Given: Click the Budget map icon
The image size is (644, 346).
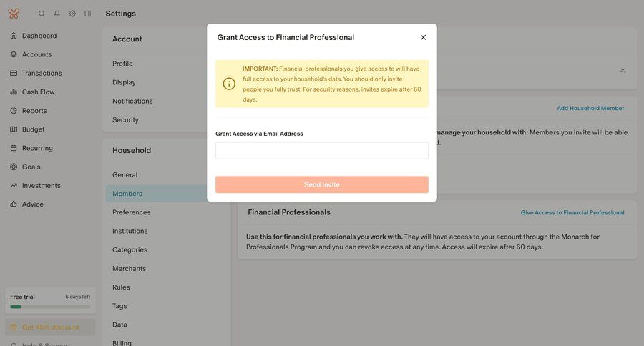Looking at the screenshot, I should click(x=14, y=129).
